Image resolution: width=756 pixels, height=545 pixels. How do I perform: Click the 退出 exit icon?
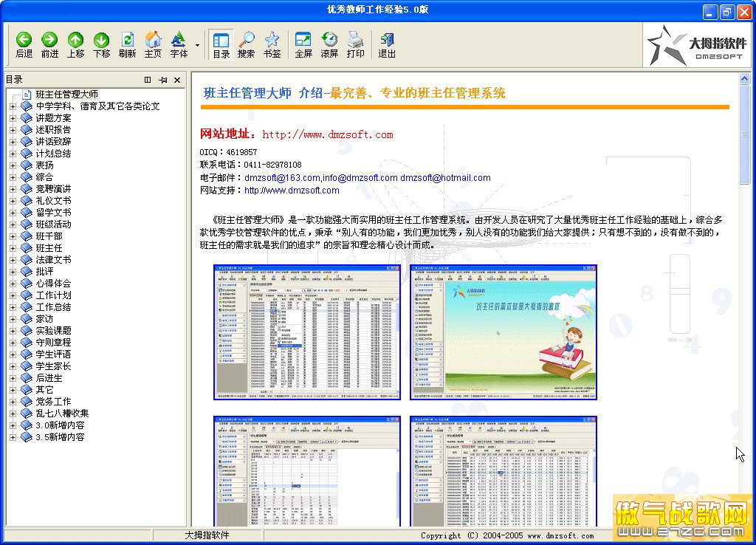pyautogui.click(x=387, y=45)
